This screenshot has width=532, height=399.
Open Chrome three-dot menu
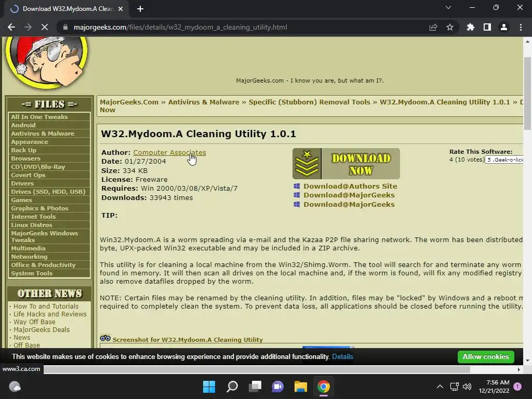(x=521, y=27)
